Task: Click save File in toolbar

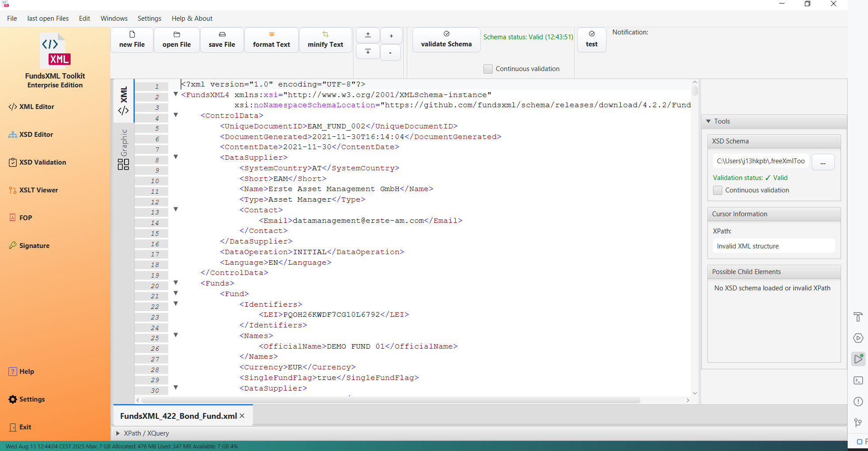Action: (222, 40)
